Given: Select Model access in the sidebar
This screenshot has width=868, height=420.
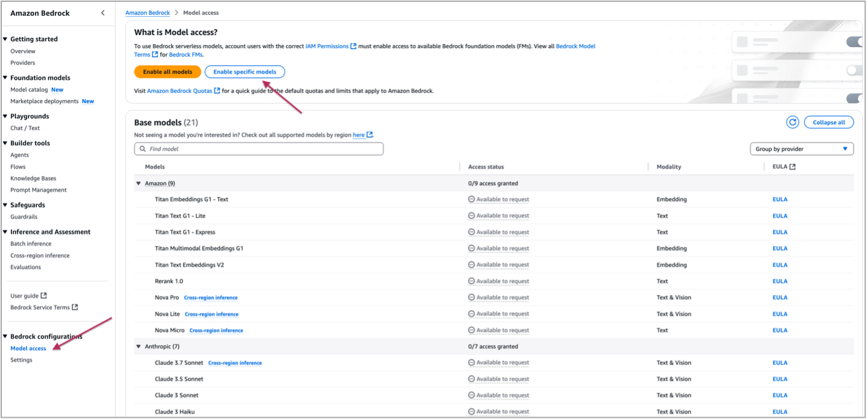Looking at the screenshot, I should (28, 348).
